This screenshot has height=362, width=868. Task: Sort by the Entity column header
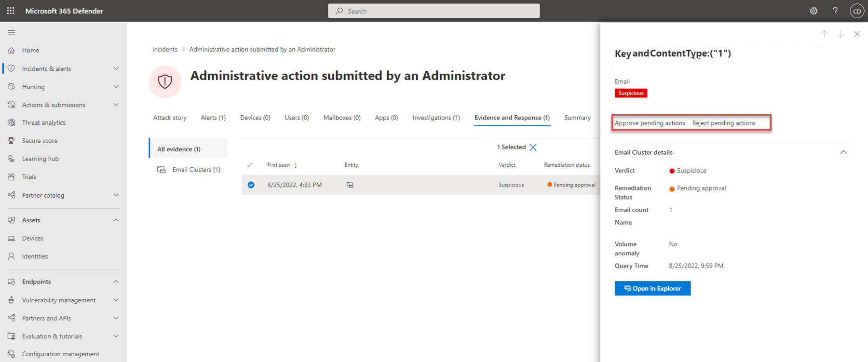coord(351,165)
